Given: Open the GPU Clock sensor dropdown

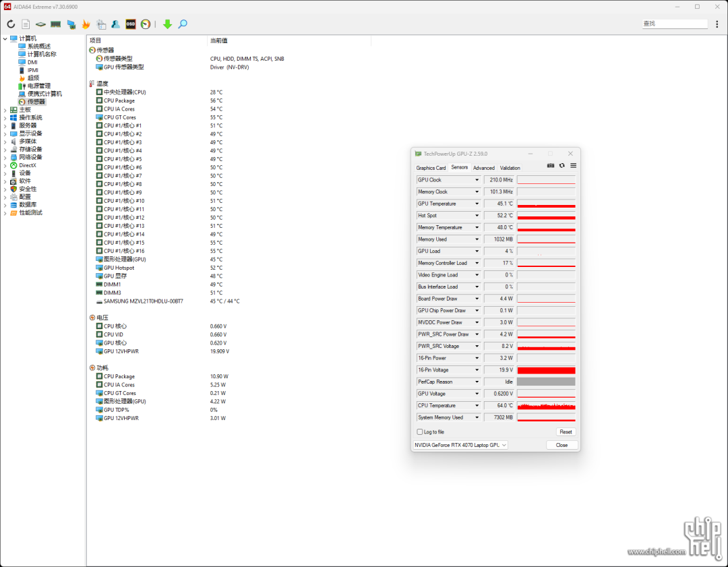Looking at the screenshot, I should point(477,180).
